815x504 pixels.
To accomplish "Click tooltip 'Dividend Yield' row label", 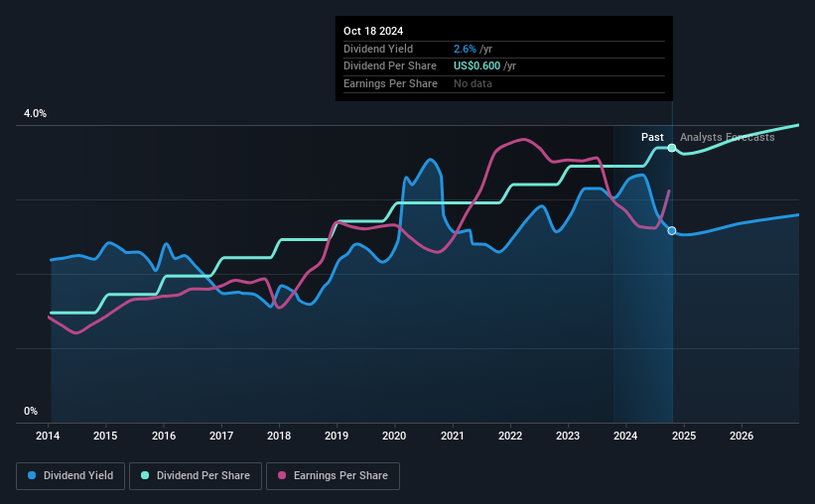I will click(378, 49).
